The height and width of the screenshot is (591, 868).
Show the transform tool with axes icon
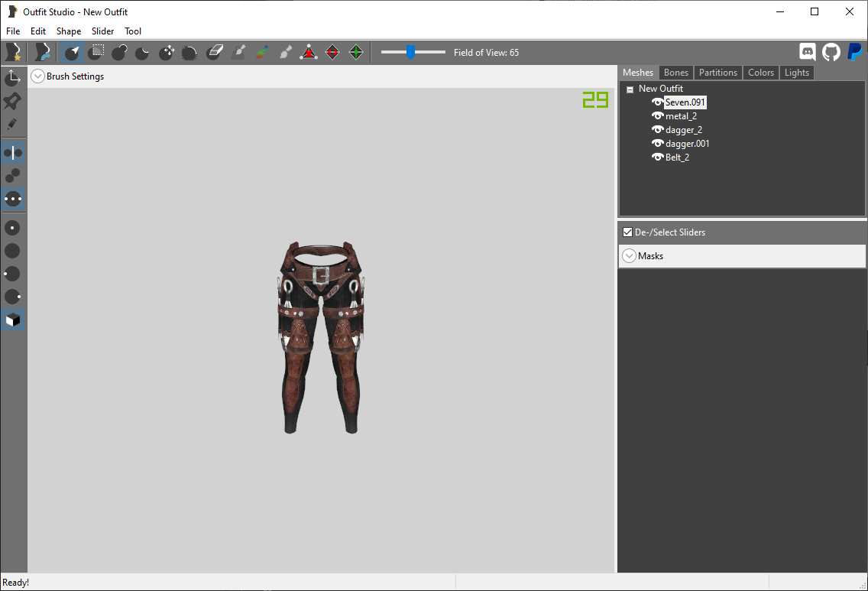pos(13,78)
